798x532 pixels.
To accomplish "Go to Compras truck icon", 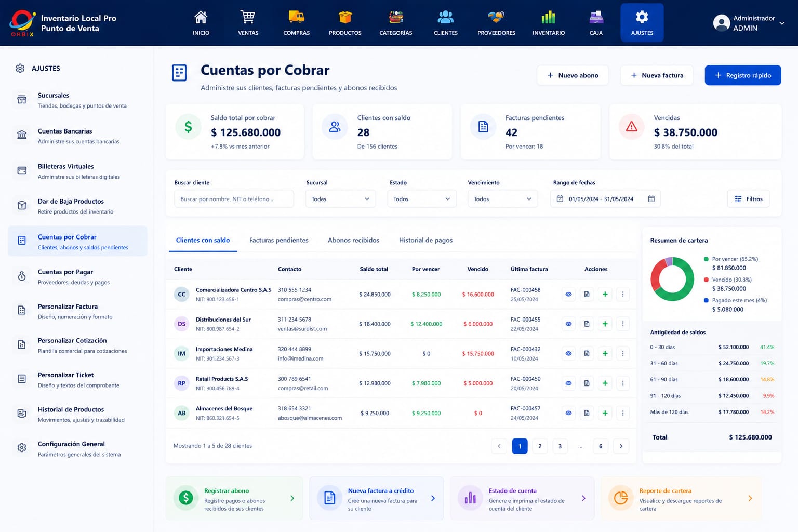I will point(296,17).
